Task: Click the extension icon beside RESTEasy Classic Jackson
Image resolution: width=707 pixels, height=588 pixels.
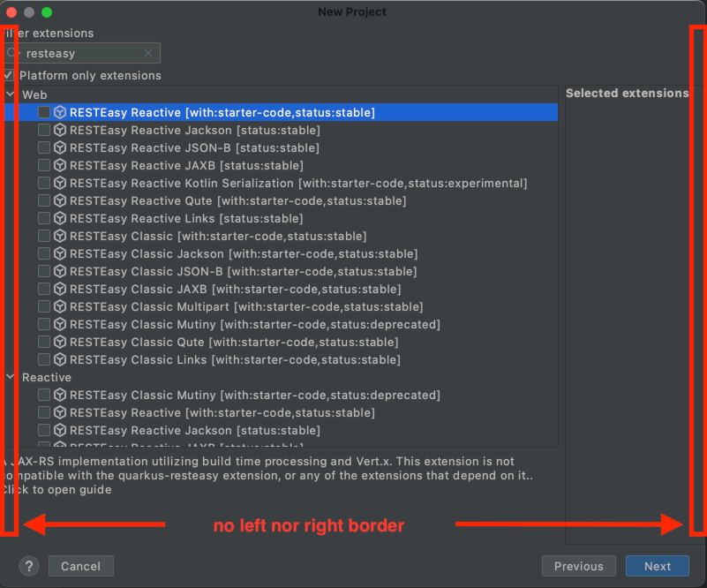Action: click(x=60, y=254)
